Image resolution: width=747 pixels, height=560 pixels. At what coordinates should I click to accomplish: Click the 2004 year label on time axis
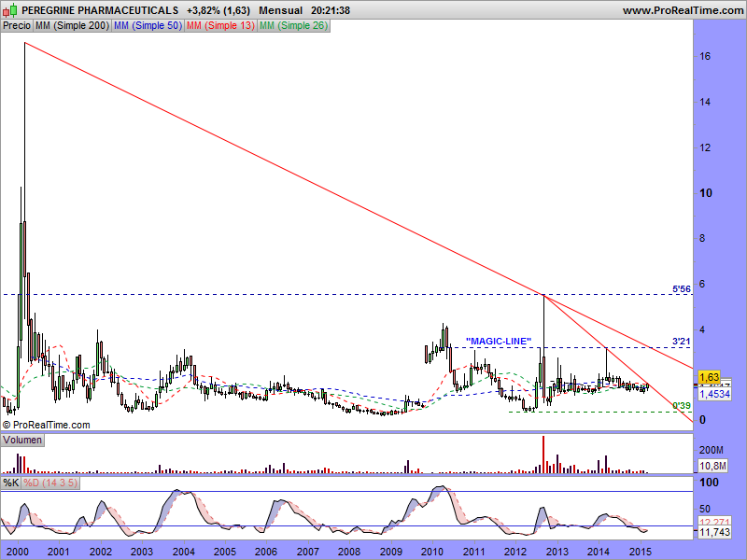(x=183, y=552)
